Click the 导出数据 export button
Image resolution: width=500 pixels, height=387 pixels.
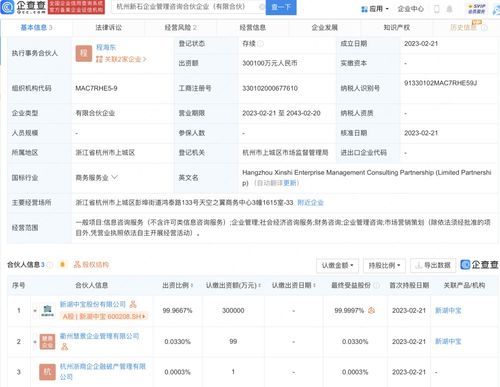[433, 265]
